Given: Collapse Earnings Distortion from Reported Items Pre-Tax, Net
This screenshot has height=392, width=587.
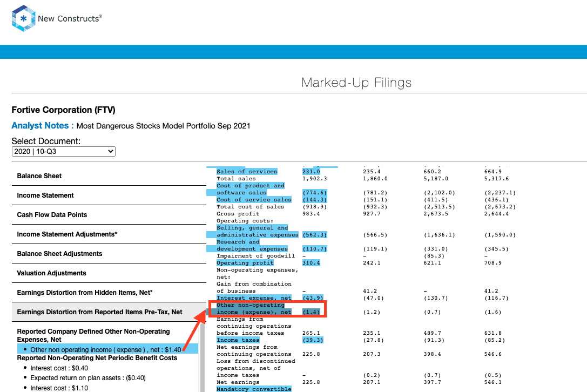Looking at the screenshot, I should [109, 312].
